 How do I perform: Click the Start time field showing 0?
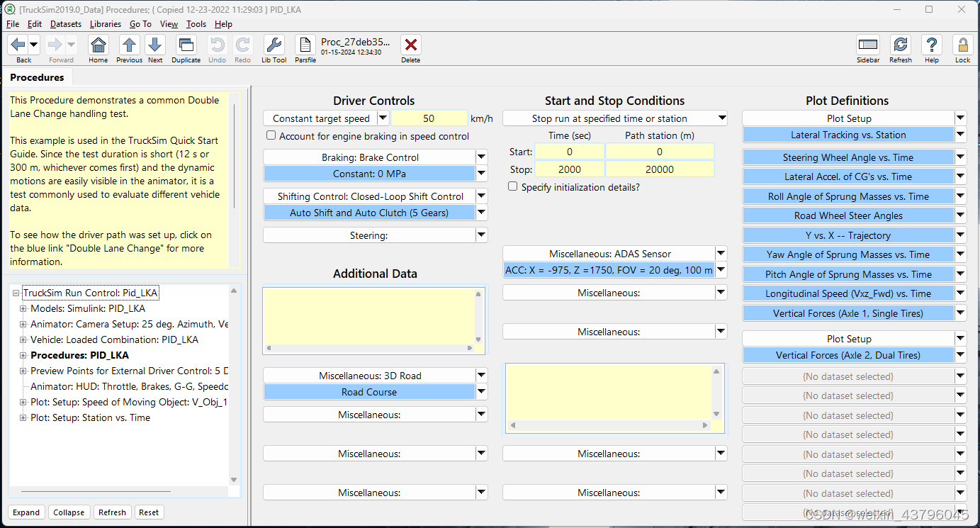[570, 152]
